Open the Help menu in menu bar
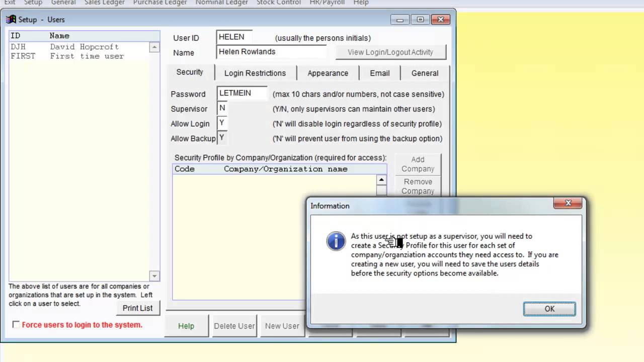Viewport: 644px width, 362px height. click(x=361, y=3)
